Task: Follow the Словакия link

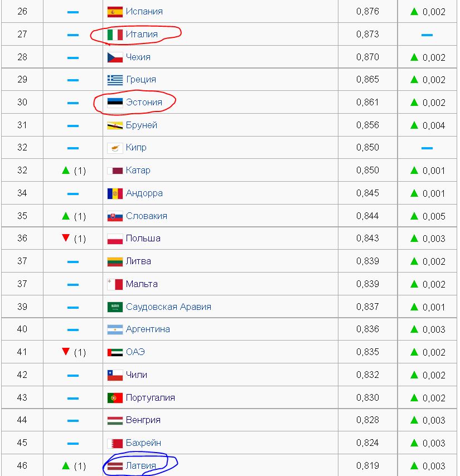Action: (146, 216)
